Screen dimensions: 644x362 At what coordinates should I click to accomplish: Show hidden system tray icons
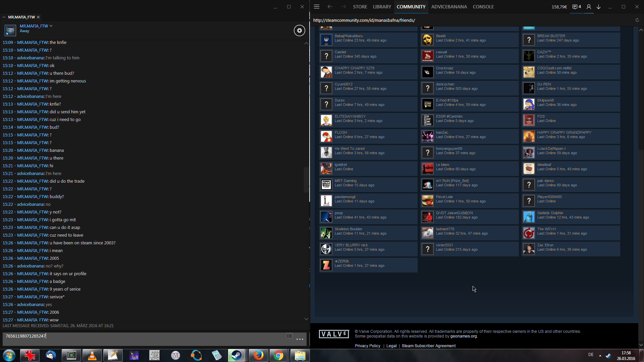pos(600,355)
